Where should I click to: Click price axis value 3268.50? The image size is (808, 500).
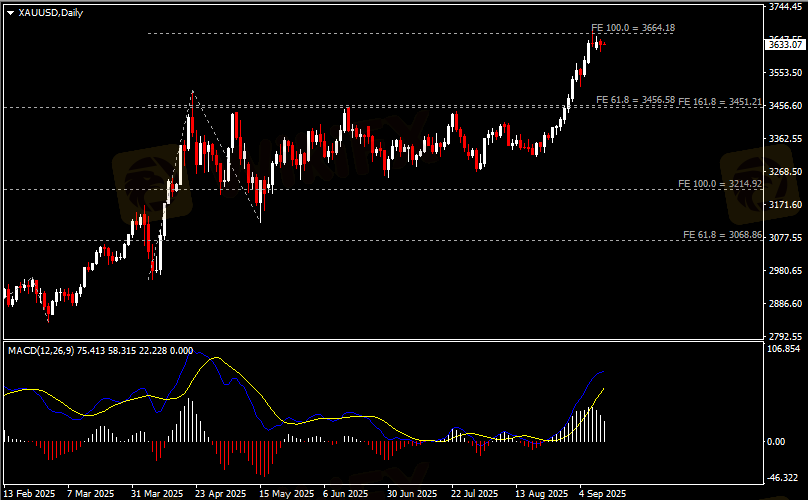point(785,172)
